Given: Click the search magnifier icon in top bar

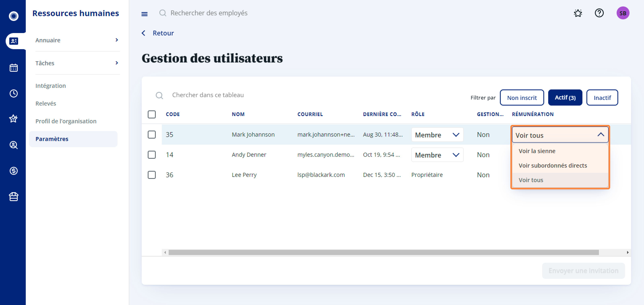Looking at the screenshot, I should pyautogui.click(x=162, y=13).
